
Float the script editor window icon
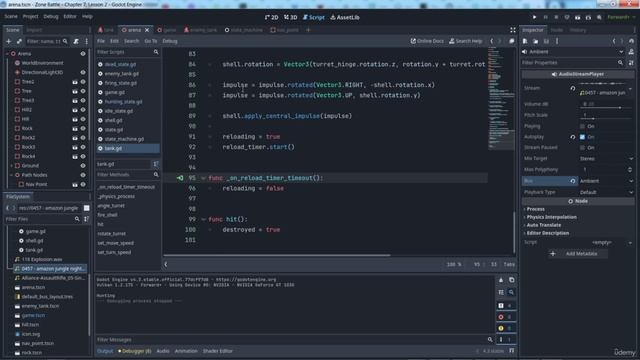[511, 41]
